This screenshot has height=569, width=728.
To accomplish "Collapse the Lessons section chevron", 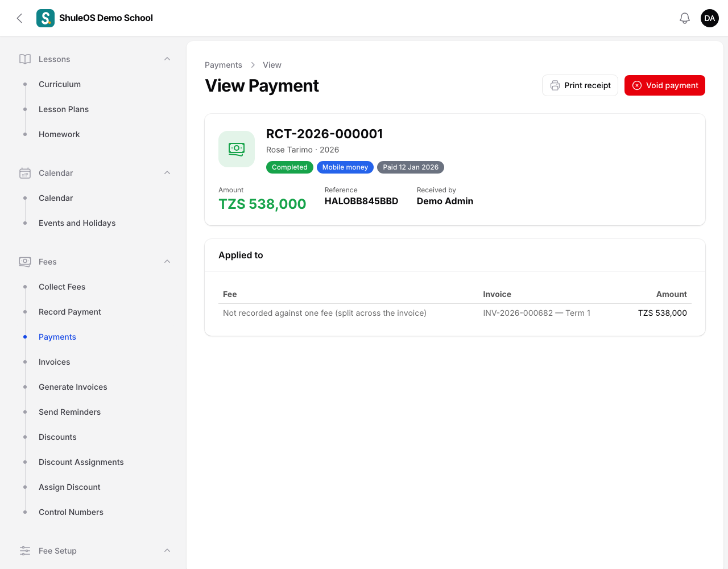I will pyautogui.click(x=167, y=59).
